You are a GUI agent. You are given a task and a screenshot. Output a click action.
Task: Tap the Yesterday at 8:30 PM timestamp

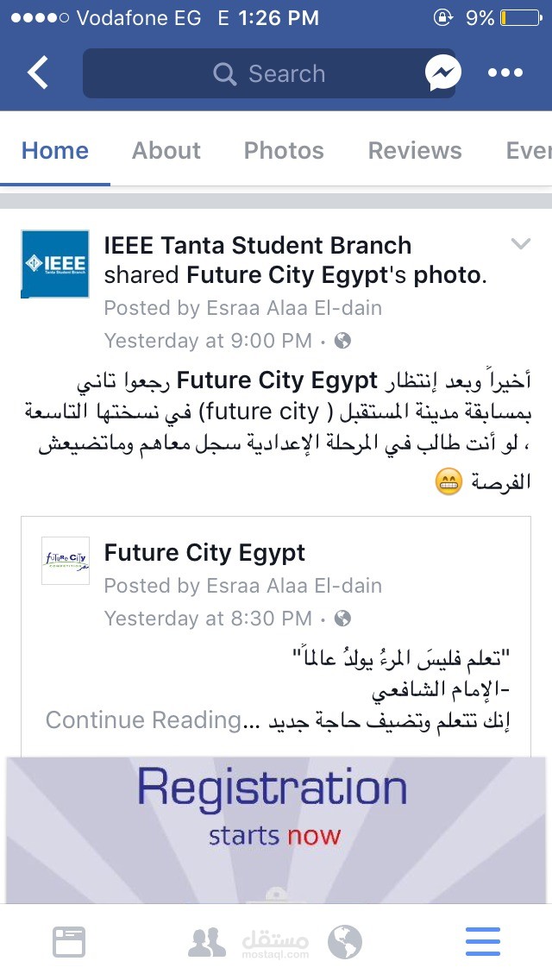(x=208, y=619)
